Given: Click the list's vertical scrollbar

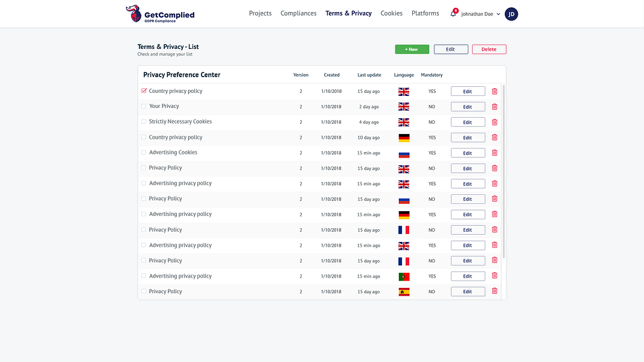Looking at the screenshot, I should 503,171.
